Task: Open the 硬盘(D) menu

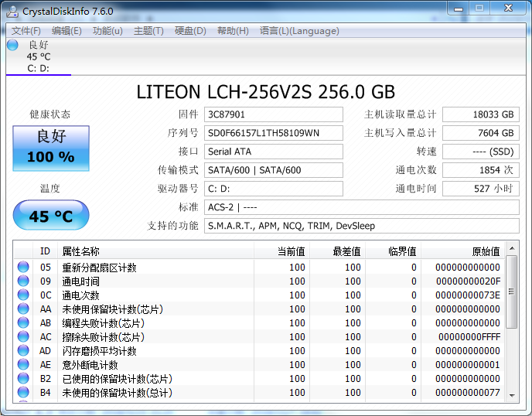Action: [190, 31]
